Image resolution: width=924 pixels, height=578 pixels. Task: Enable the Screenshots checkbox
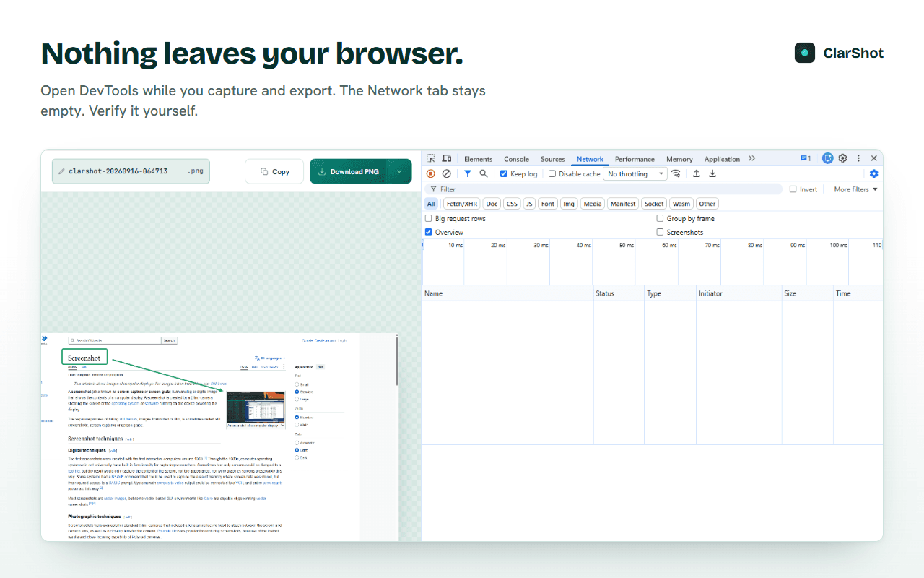point(660,232)
